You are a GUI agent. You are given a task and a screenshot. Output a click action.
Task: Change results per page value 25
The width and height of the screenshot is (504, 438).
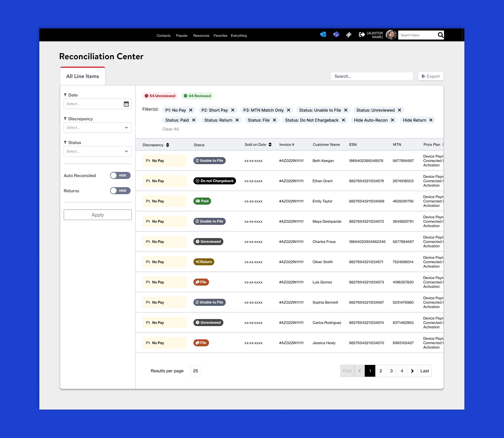(195, 371)
